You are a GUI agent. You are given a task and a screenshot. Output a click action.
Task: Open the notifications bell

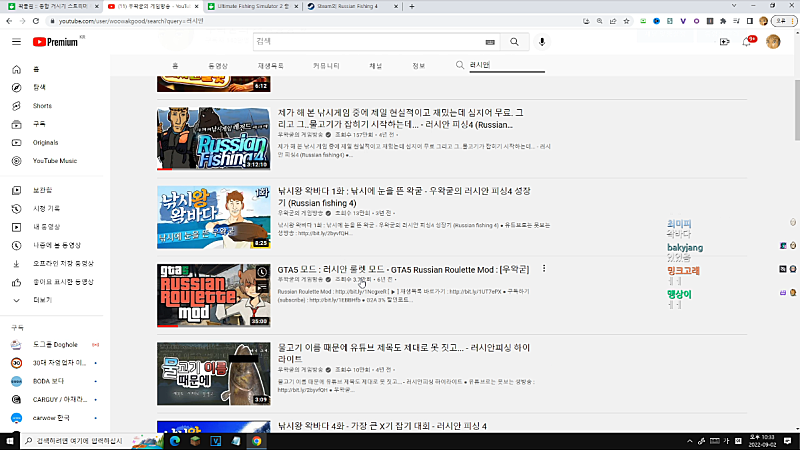pos(748,42)
